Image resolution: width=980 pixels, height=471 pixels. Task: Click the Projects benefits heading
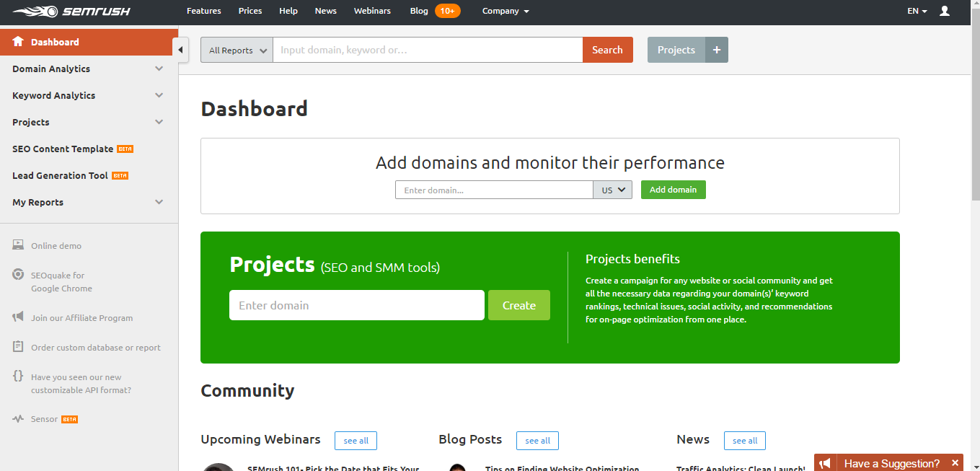point(632,259)
